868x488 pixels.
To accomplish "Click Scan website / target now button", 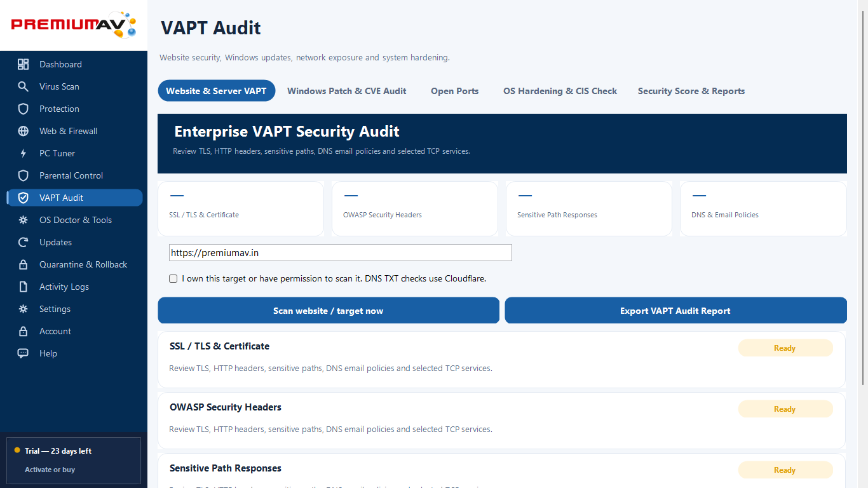I will coord(329,311).
